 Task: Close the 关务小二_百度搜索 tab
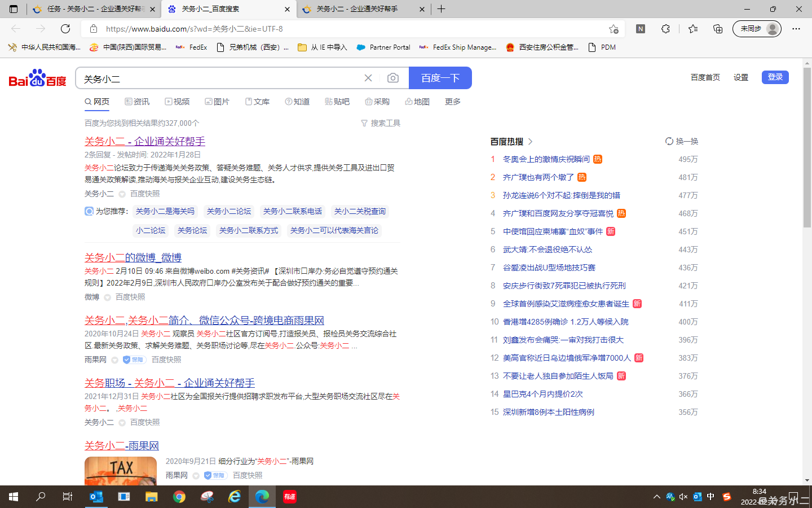287,9
